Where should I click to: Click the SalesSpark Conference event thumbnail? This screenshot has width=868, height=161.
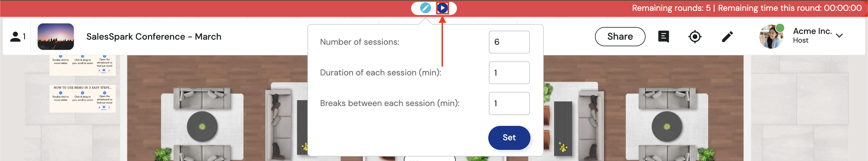pyautogui.click(x=55, y=36)
